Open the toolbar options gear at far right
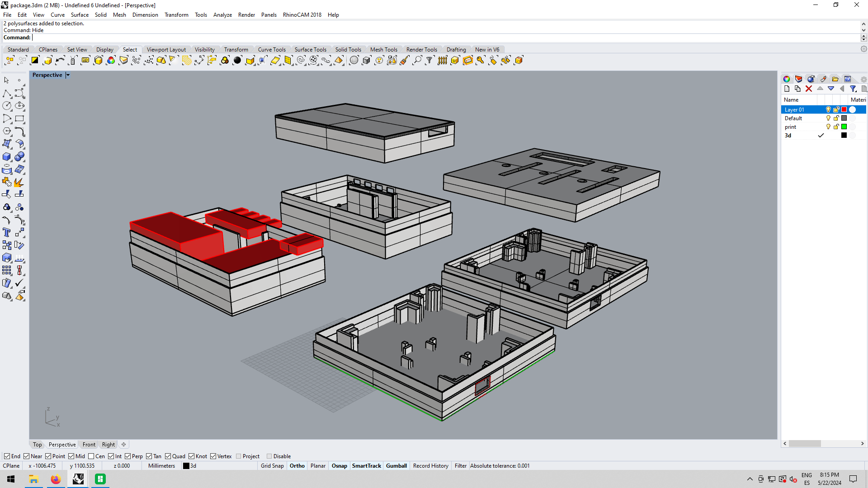868x488 pixels. [863, 49]
